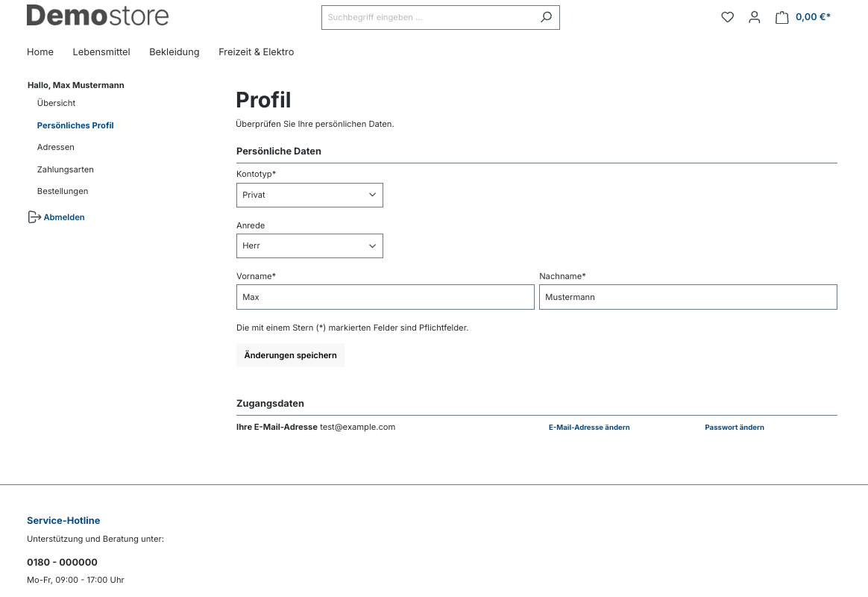Focus the Nachname input field
Image resolution: width=868 pixels, height=597 pixels.
point(688,297)
